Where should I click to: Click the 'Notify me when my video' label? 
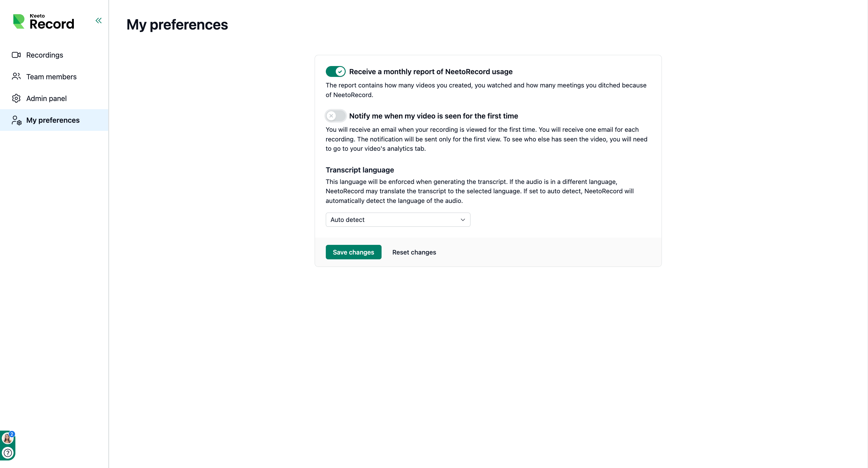(433, 116)
